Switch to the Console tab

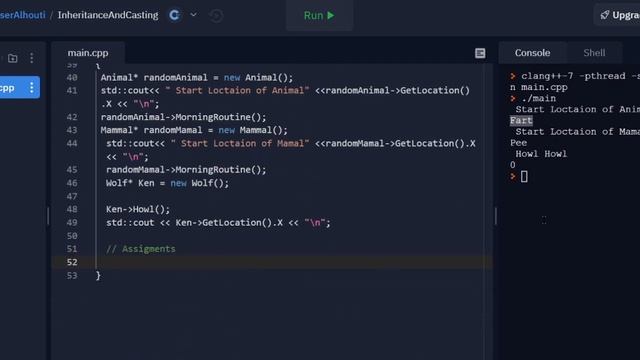click(532, 53)
